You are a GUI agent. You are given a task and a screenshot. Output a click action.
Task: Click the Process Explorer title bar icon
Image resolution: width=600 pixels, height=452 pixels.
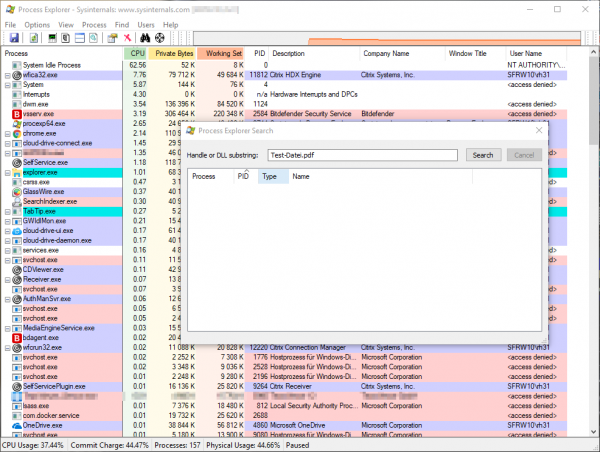(10, 10)
